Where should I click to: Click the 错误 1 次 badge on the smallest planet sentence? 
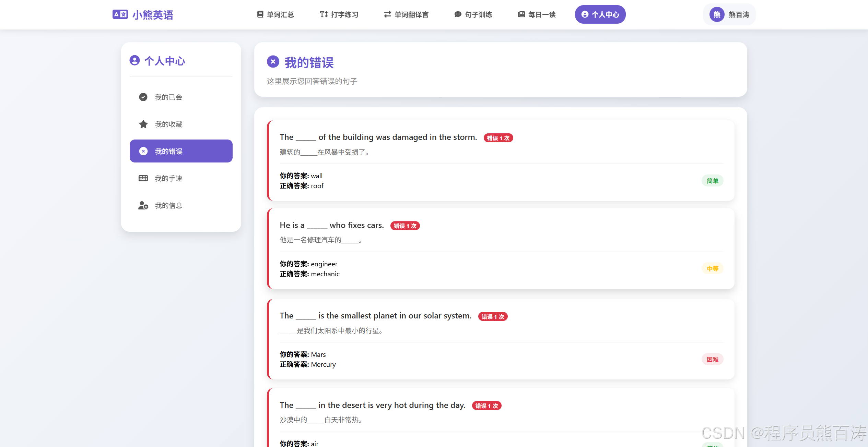point(493,316)
